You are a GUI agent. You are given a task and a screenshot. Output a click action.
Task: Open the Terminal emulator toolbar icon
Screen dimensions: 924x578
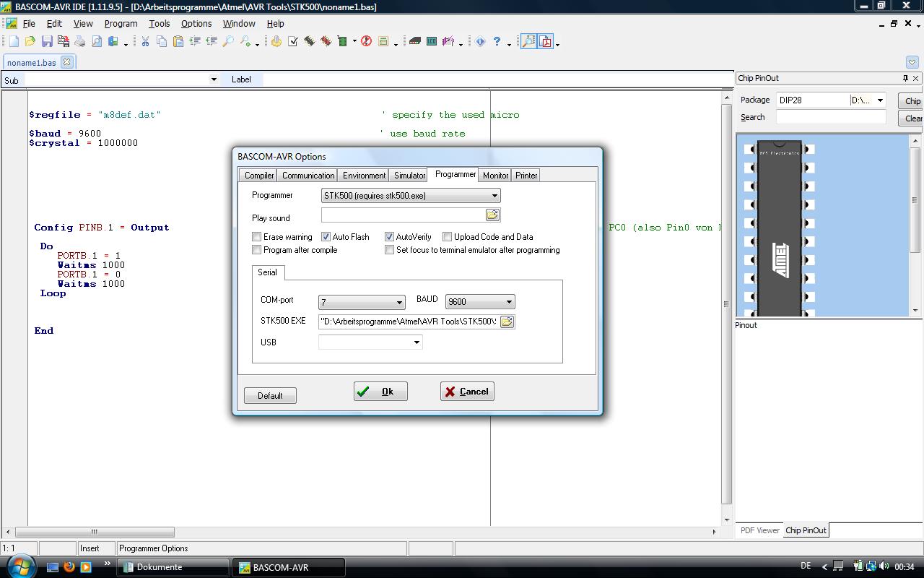(414, 42)
